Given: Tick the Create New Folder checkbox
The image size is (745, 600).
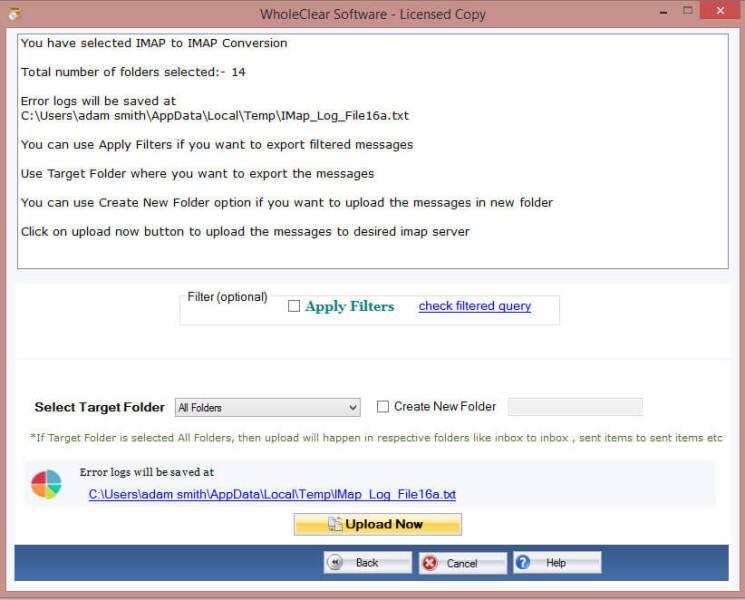Looking at the screenshot, I should 383,407.
